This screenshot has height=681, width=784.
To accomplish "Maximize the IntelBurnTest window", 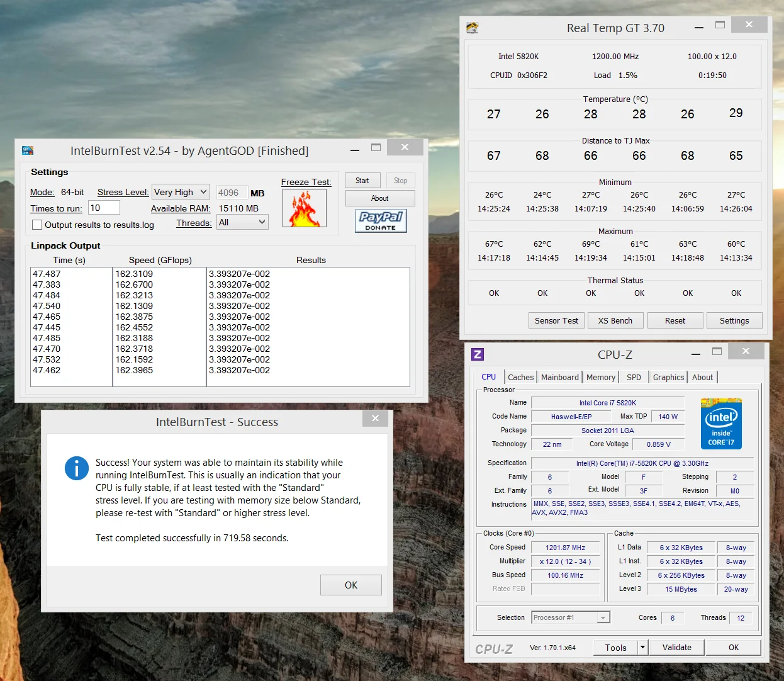I will coord(376,148).
